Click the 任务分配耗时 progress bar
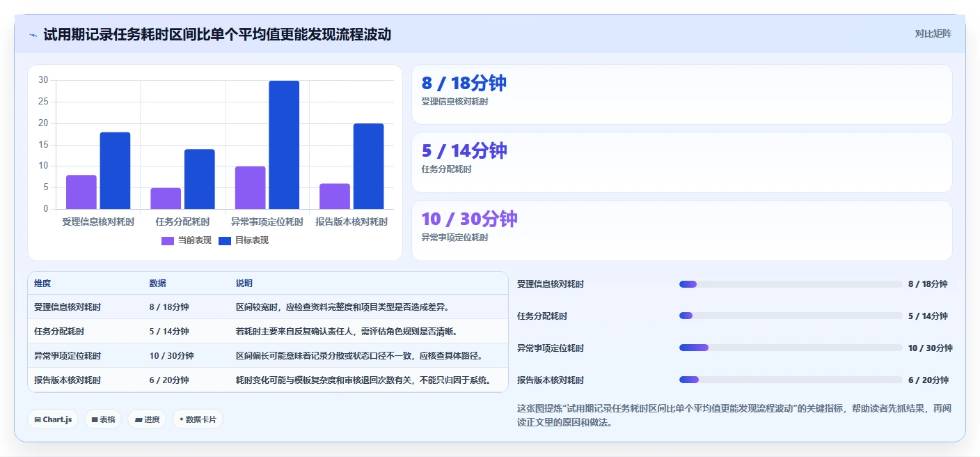980x457 pixels. tap(790, 316)
